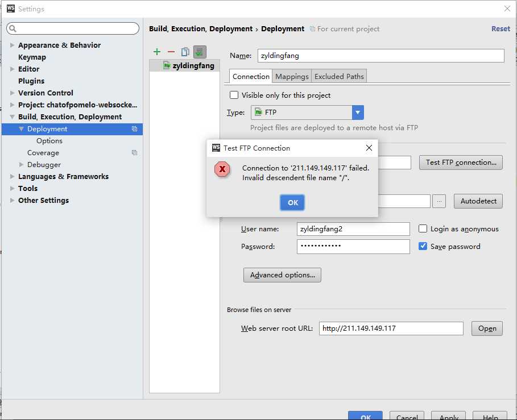This screenshot has height=420, width=517.
Task: Click the WebStorm logo in Settings title
Action: click(11, 9)
